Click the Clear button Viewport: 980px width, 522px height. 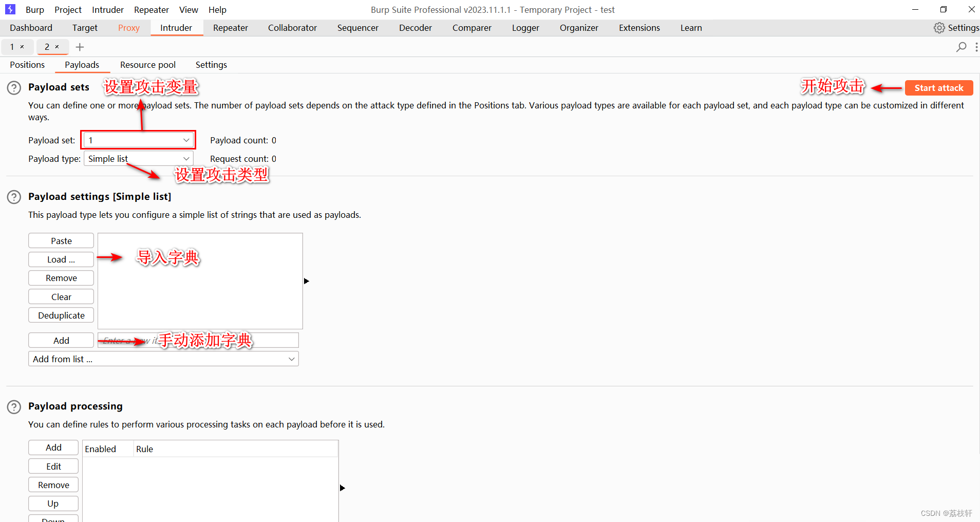click(x=61, y=297)
